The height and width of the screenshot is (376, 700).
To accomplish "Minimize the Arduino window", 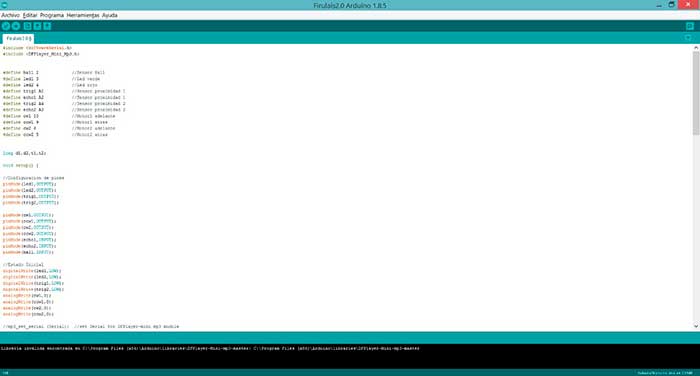I will coord(659,5).
